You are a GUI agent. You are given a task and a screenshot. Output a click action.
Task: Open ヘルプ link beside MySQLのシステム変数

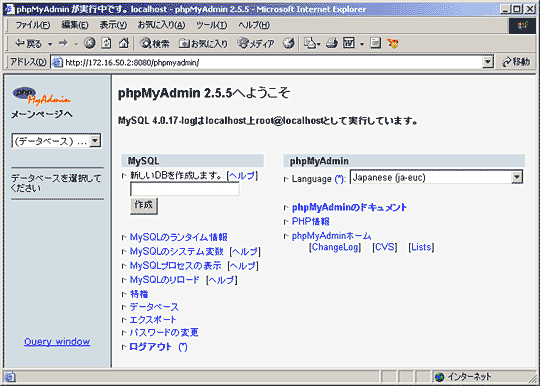tap(245, 252)
